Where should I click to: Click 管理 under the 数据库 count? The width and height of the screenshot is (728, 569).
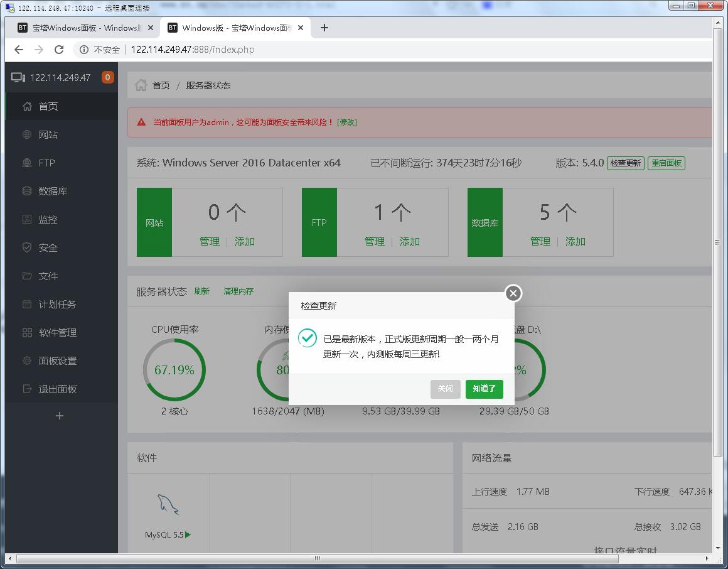540,242
